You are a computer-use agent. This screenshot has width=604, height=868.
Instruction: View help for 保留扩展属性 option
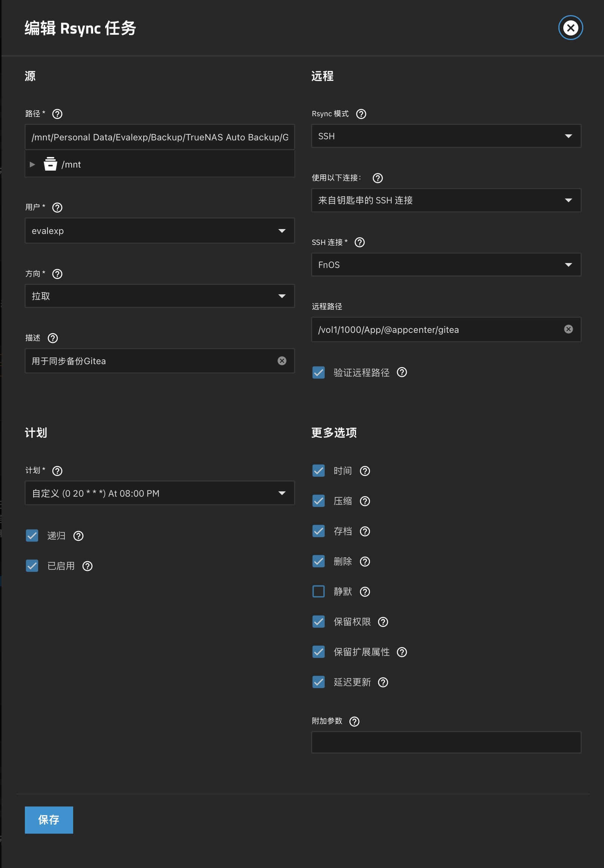(402, 652)
